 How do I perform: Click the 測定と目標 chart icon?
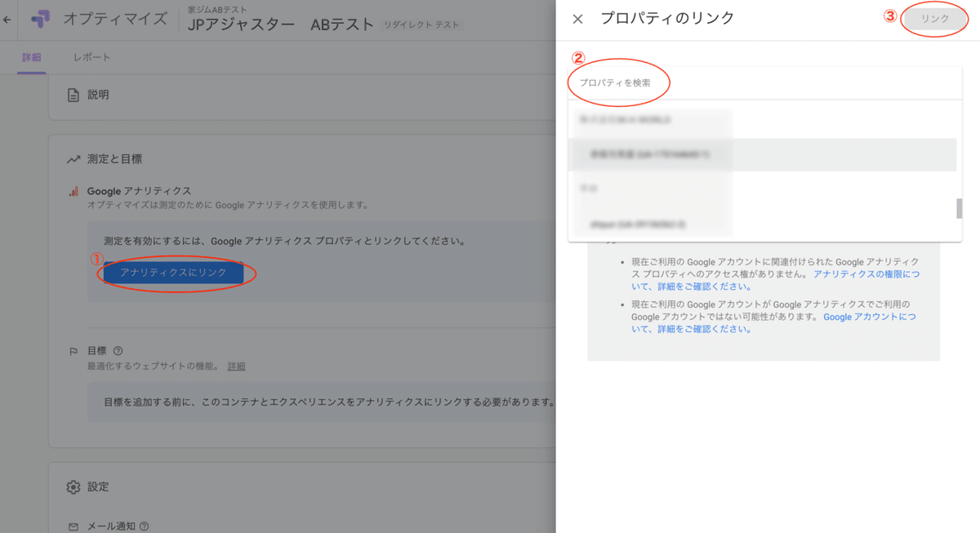[72, 158]
